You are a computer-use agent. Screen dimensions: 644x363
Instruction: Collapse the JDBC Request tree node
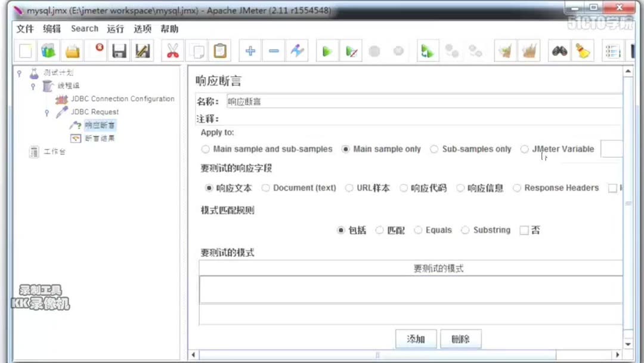tap(47, 112)
